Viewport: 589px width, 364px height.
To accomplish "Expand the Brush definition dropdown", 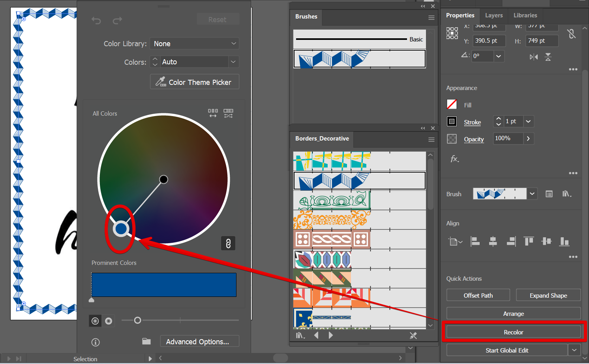I will tap(532, 194).
